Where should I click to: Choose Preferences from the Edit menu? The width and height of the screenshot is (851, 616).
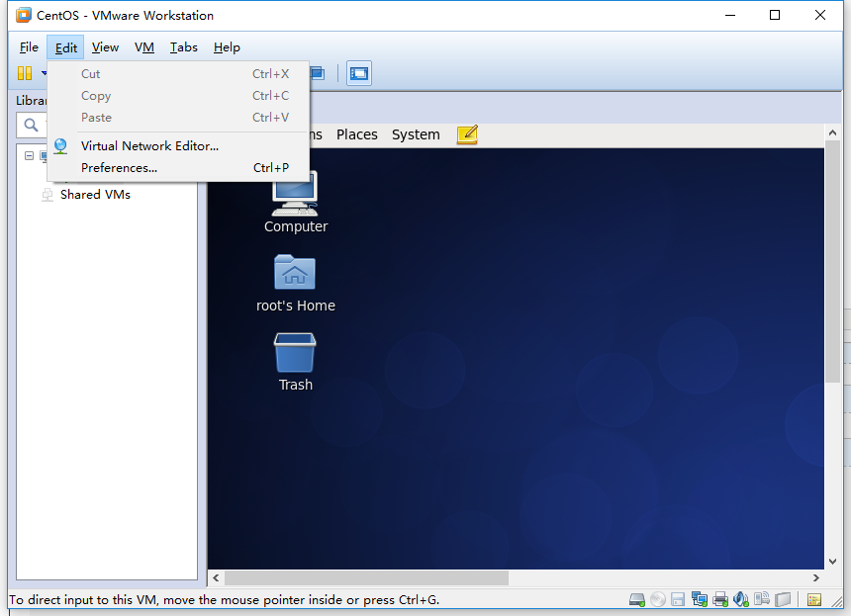(x=178, y=167)
